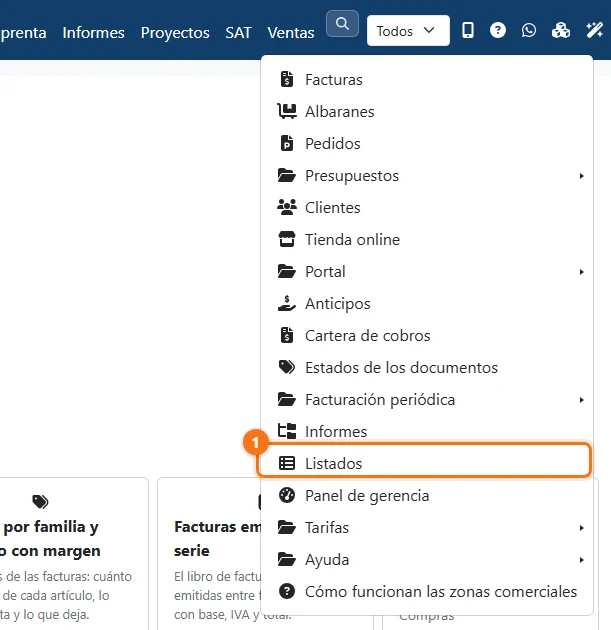The width and height of the screenshot is (611, 630).
Task: Open Ayuda menu entry label
Action: [327, 560]
